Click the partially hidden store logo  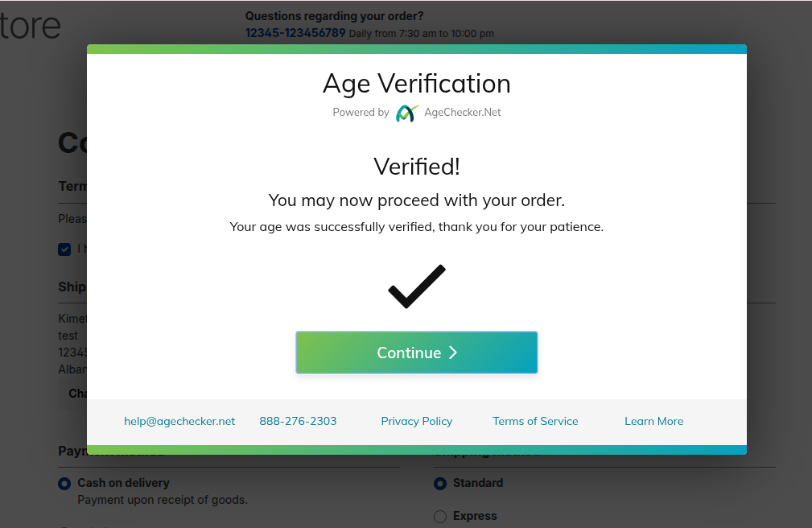(x=31, y=25)
